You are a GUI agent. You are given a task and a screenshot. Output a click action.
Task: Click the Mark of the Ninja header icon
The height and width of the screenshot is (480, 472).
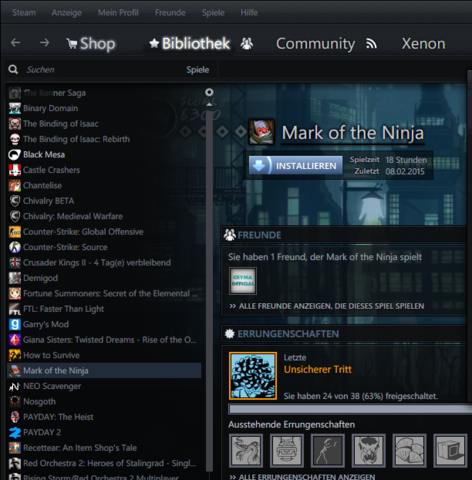pos(261,132)
